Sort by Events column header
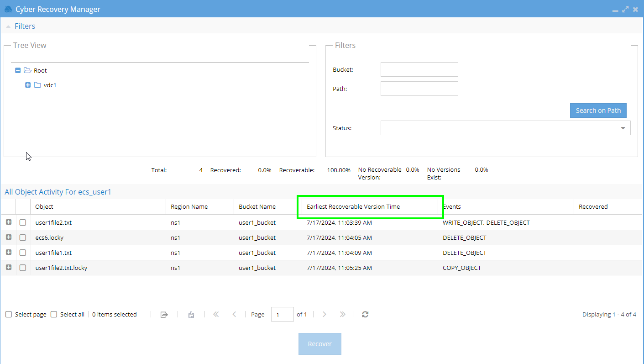The width and height of the screenshot is (644, 364). coord(506,206)
